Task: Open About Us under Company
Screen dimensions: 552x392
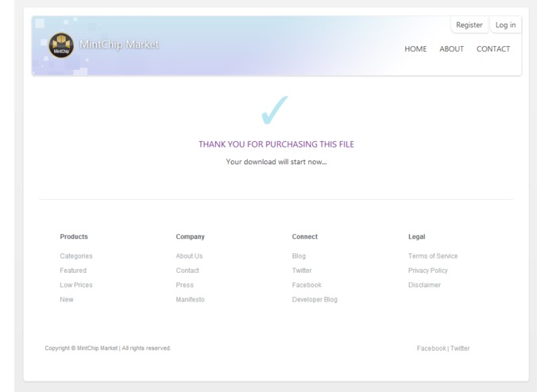Action: 189,256
